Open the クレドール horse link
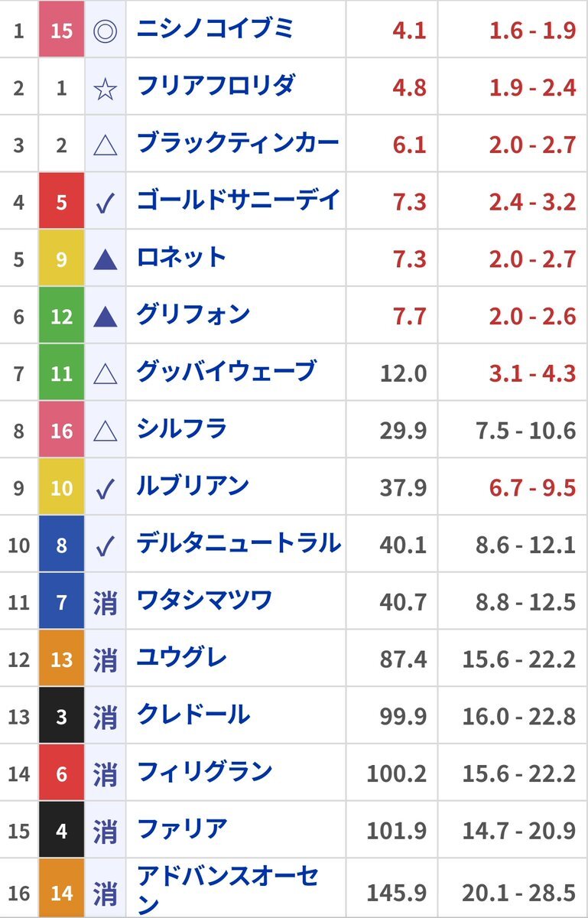The image size is (588, 918). coord(193,715)
